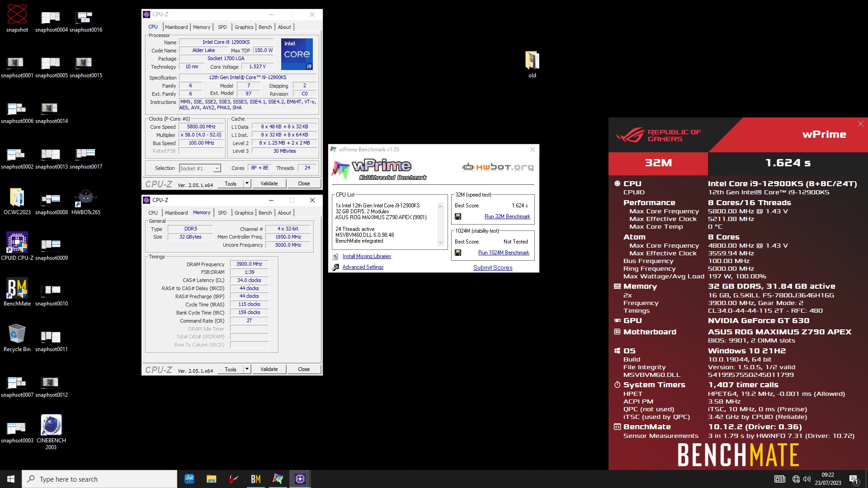Image resolution: width=868 pixels, height=488 pixels.
Task: Launch CINEBENCH 2003 shortcut
Action: point(51,432)
